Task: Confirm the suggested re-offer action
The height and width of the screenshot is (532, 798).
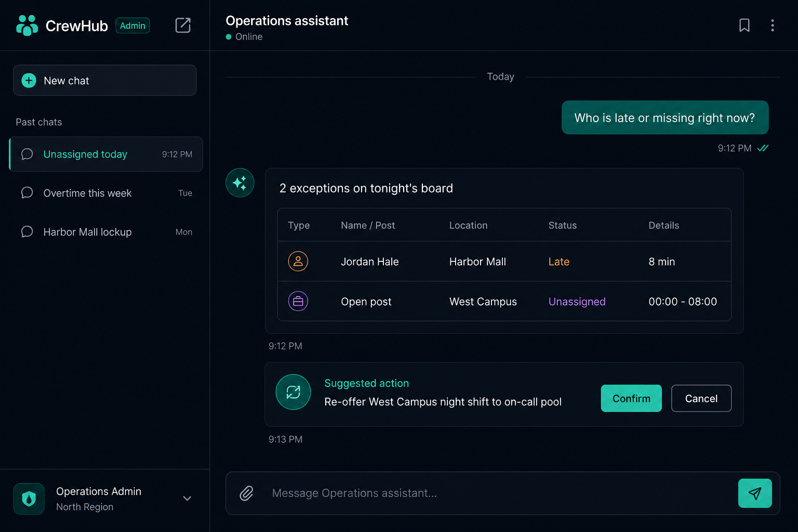Action: point(631,398)
